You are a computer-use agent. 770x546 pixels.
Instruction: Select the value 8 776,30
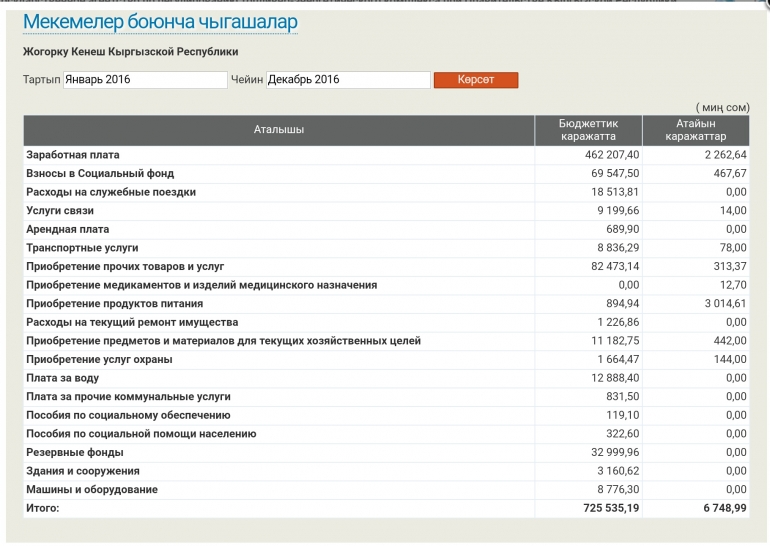pyautogui.click(x=618, y=490)
